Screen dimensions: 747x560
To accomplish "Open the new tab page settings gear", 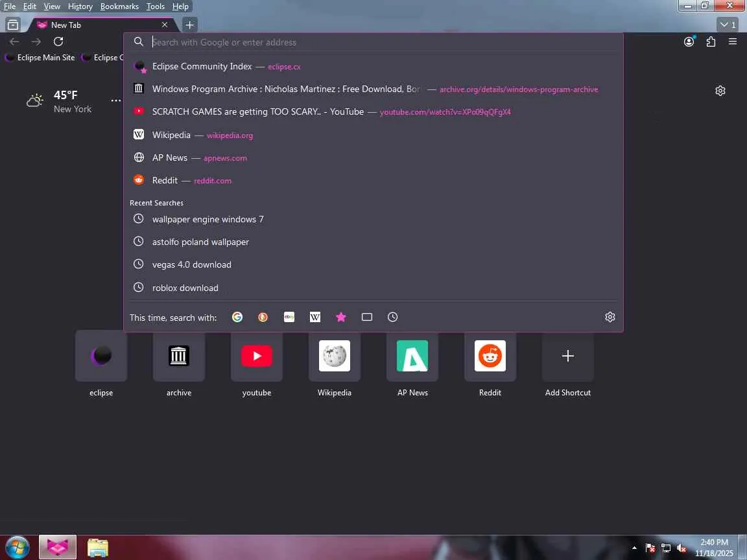I will 720,91.
